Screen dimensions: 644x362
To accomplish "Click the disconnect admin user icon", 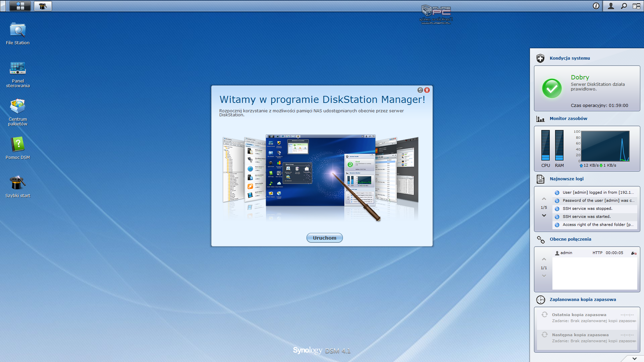I will click(634, 253).
